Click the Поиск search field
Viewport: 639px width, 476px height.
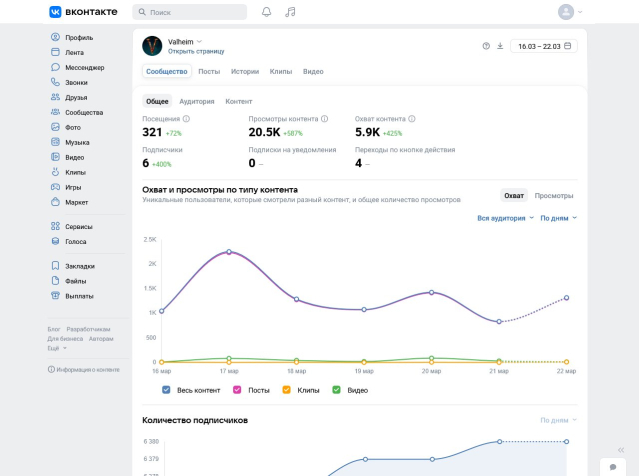point(190,12)
